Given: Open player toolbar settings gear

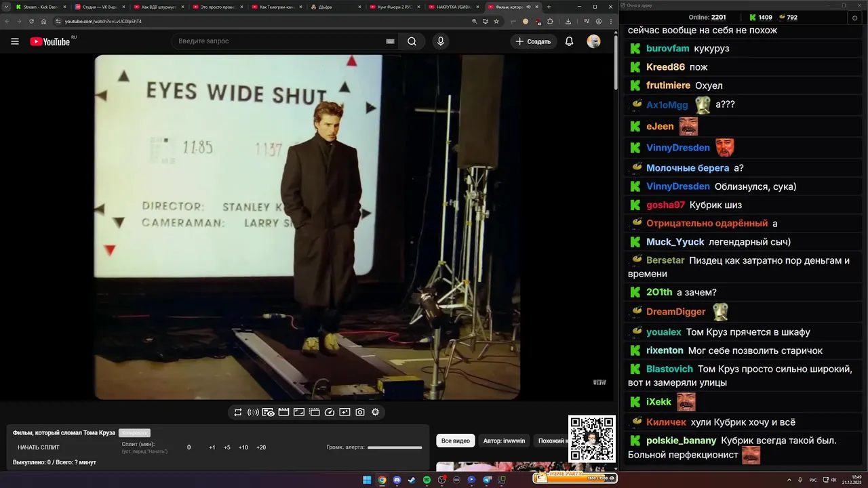Looking at the screenshot, I should click(375, 412).
